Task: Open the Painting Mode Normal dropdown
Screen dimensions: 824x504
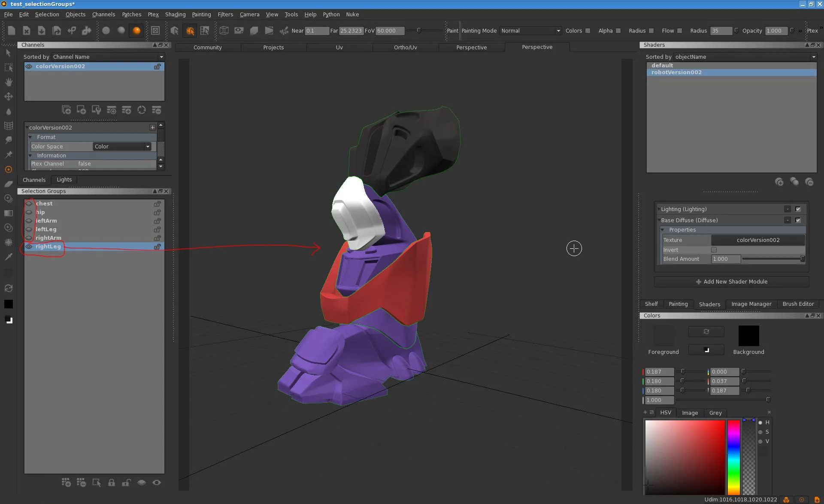Action: tap(530, 31)
